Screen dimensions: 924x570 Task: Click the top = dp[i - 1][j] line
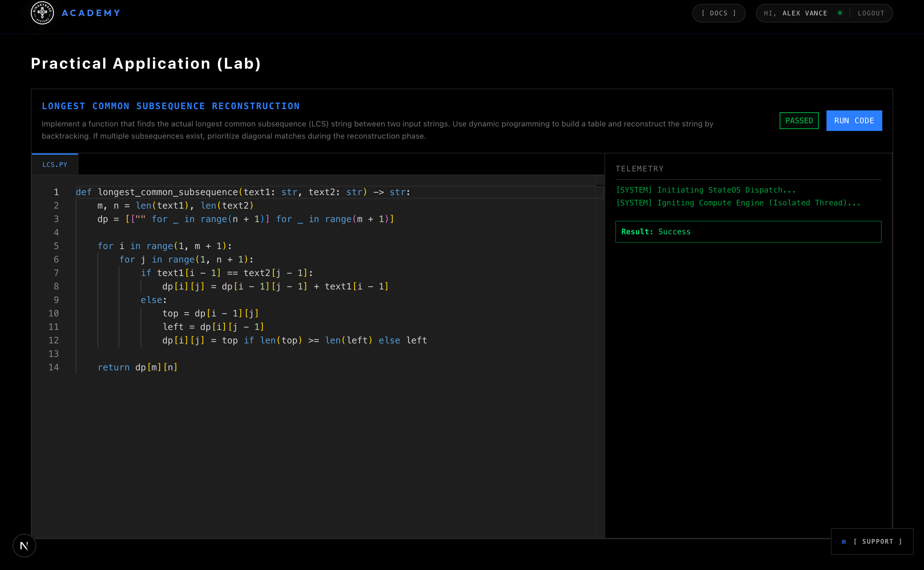[210, 313]
